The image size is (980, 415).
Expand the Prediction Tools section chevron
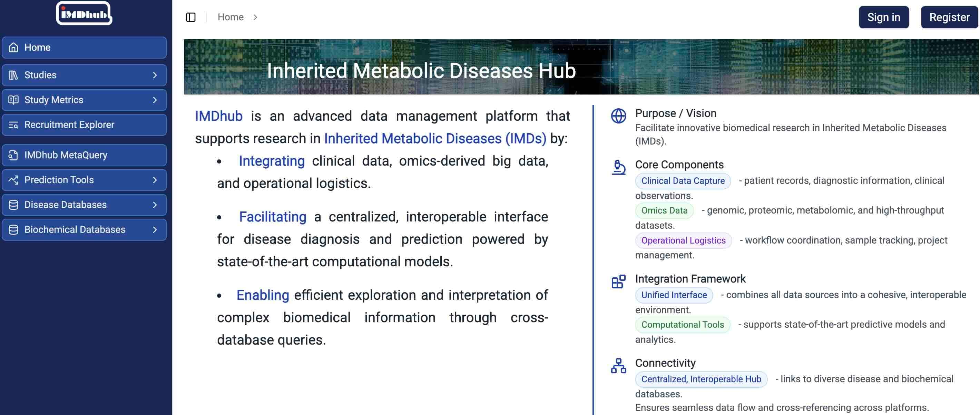[155, 180]
